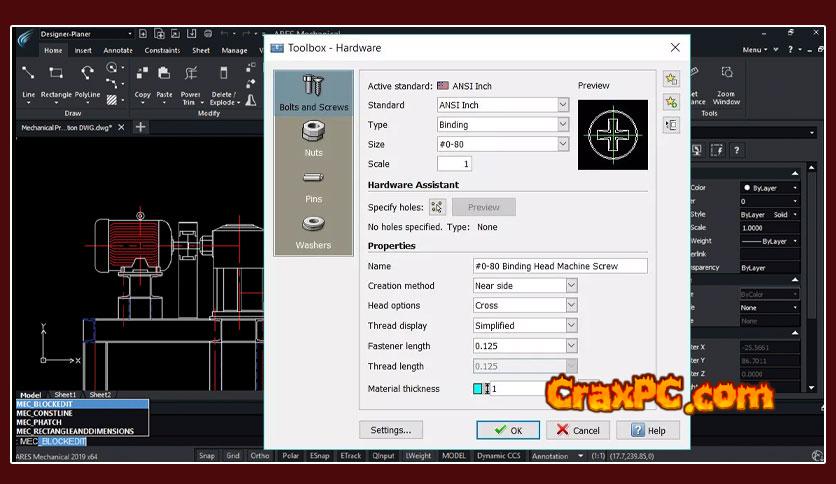The width and height of the screenshot is (836, 484).
Task: Toggle Snap in the status bar
Action: (x=206, y=456)
